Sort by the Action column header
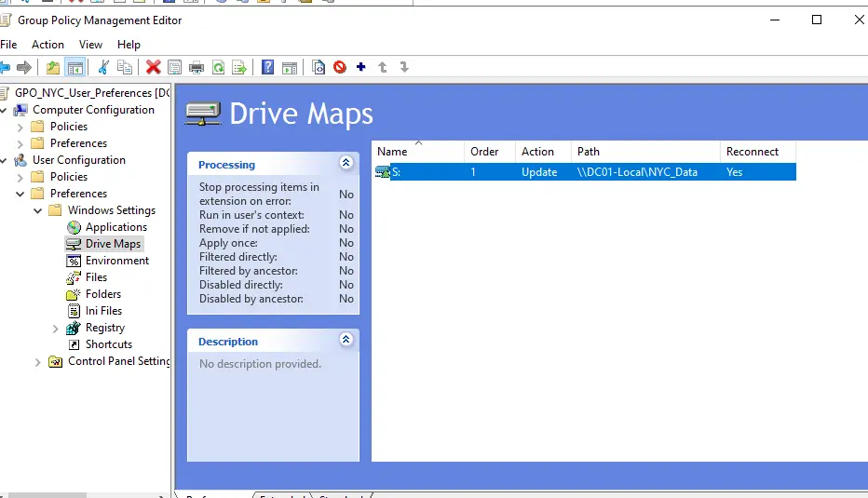 543,151
